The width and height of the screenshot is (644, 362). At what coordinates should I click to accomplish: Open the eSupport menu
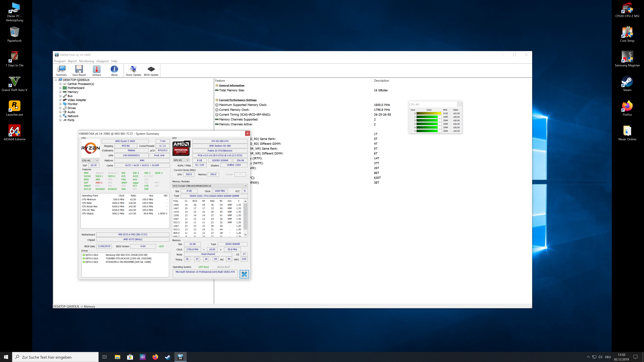(102, 61)
